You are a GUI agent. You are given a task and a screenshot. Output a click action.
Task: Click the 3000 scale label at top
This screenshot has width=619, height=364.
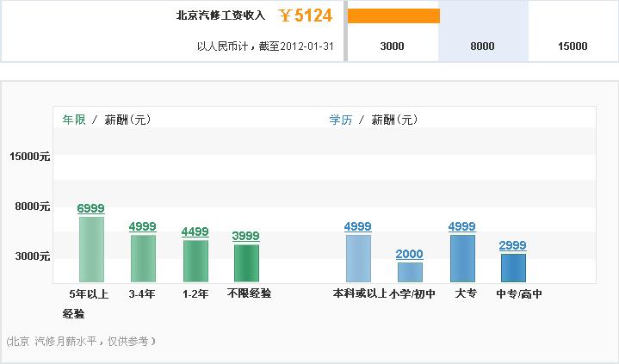tap(392, 46)
